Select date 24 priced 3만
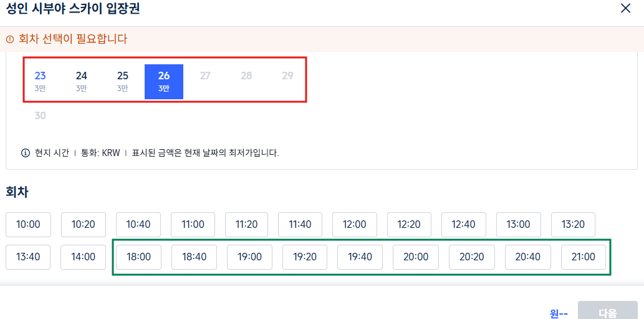This screenshot has width=644, height=319. (81, 81)
